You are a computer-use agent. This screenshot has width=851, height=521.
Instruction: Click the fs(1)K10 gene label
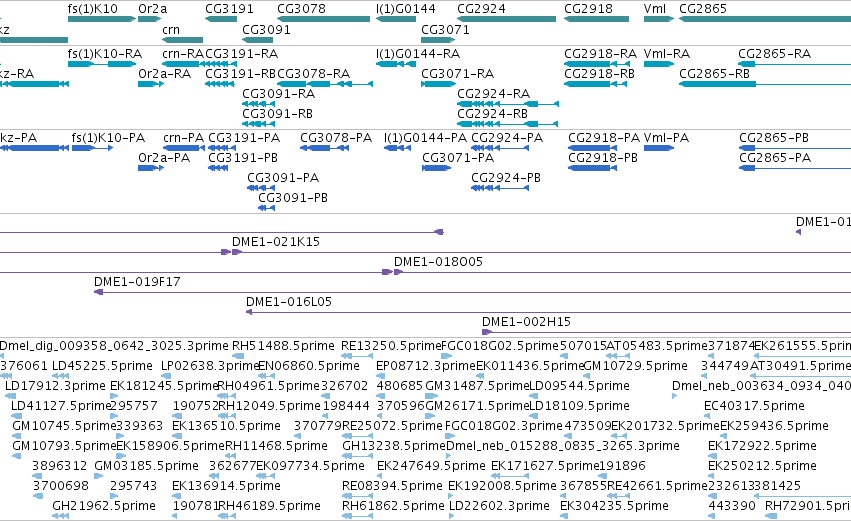click(92, 9)
